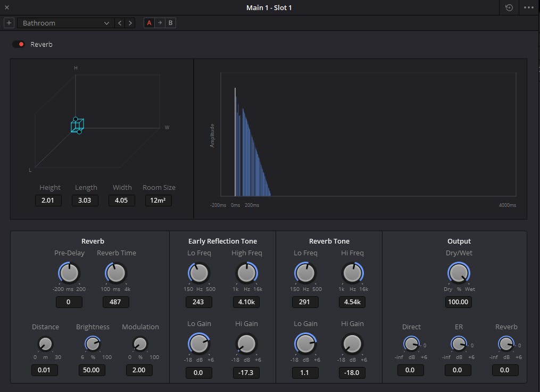Click the Output Reverb level knob
540x392 pixels.
pyautogui.click(x=506, y=344)
